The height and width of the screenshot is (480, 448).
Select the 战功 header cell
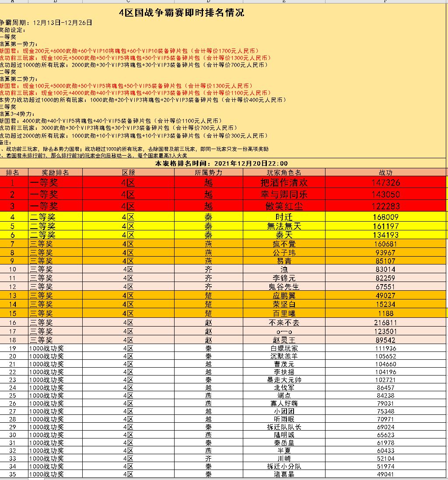point(385,172)
